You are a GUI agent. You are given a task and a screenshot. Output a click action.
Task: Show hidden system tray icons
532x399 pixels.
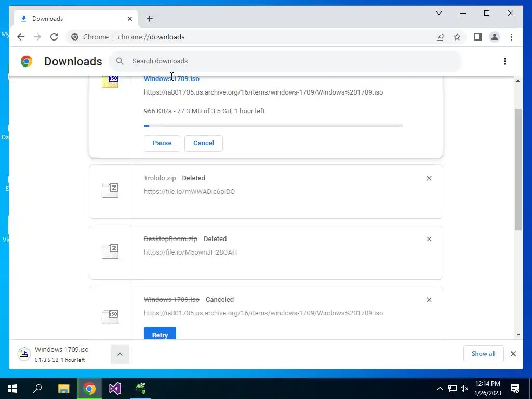click(440, 389)
